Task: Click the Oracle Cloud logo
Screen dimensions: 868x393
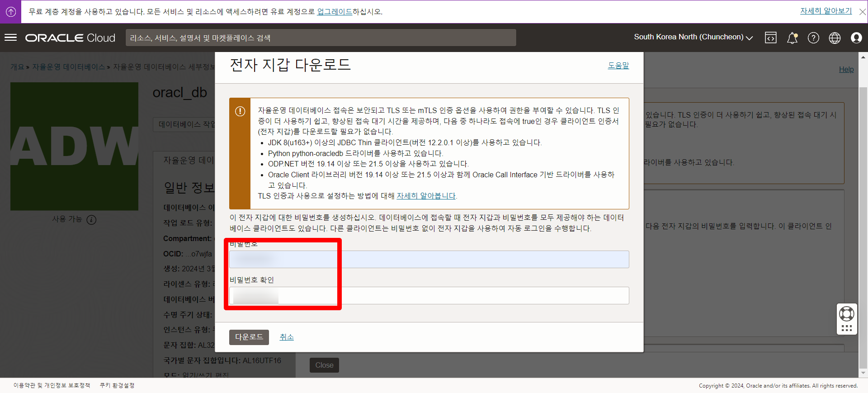Action: coord(70,38)
